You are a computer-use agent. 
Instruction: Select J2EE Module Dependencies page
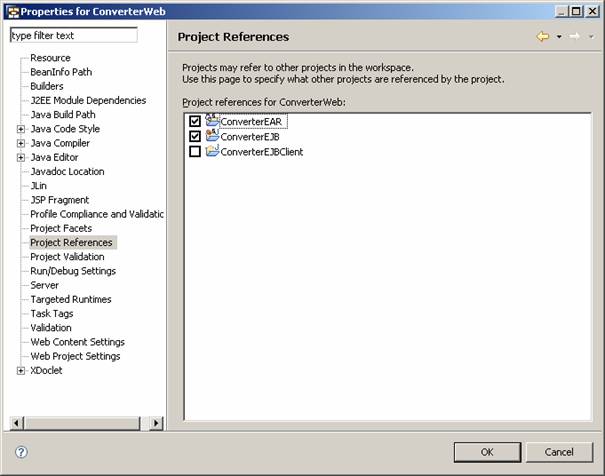pos(88,100)
